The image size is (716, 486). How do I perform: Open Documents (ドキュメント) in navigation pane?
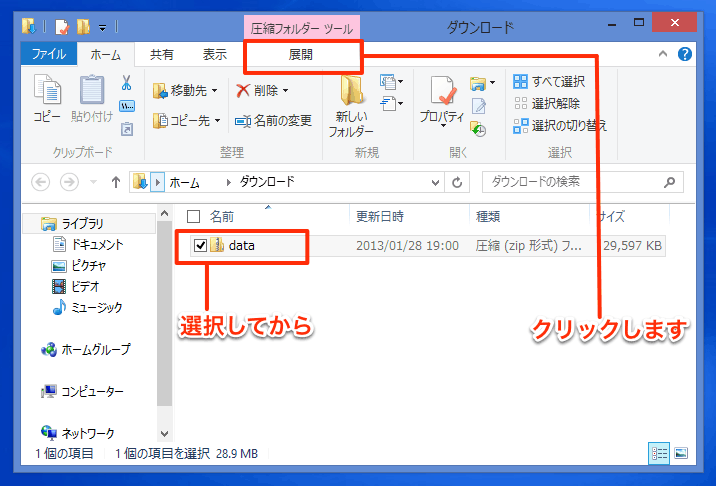point(88,244)
